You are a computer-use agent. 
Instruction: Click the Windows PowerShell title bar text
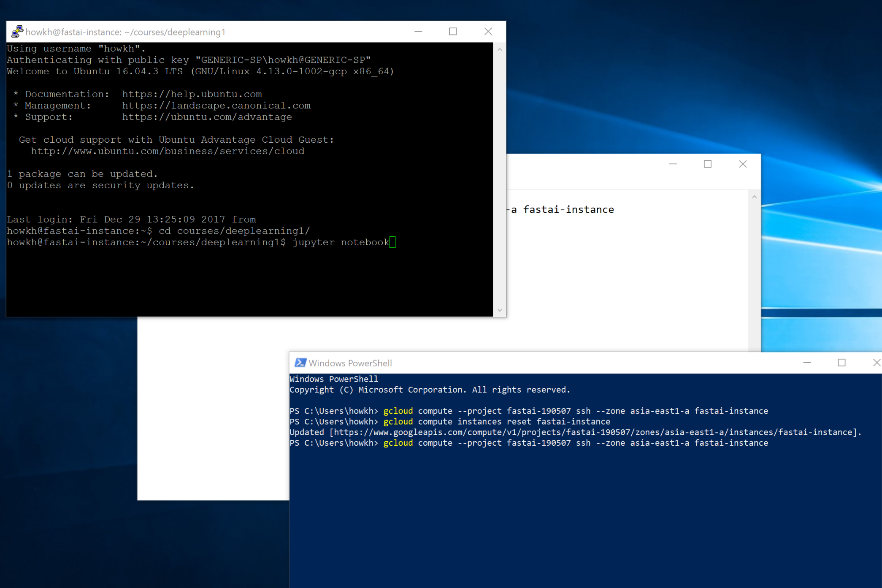[350, 363]
